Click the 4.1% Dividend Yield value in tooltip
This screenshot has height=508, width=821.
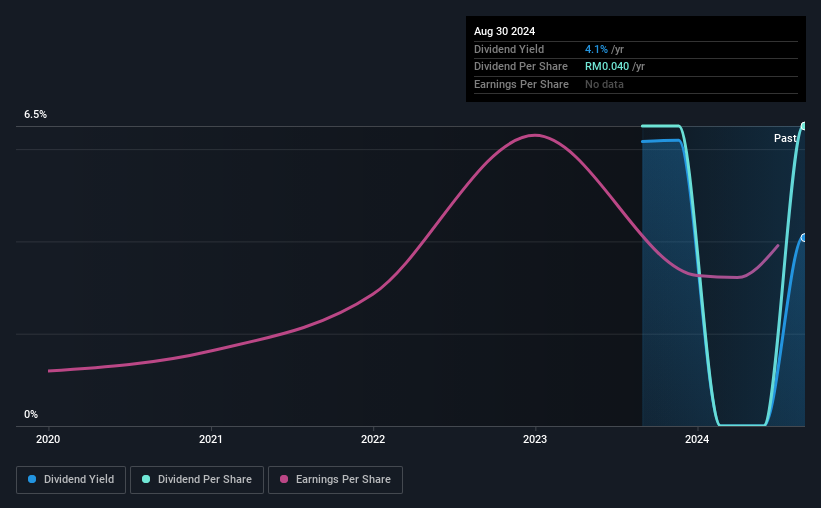click(596, 49)
